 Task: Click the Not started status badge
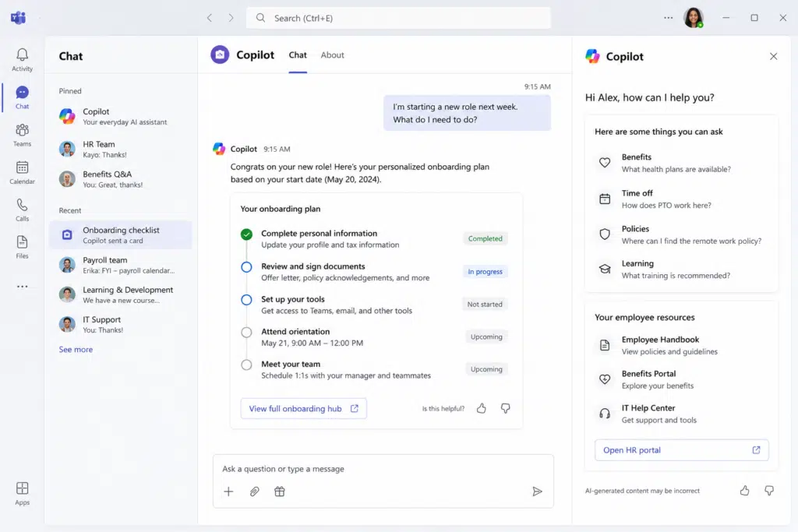point(485,304)
